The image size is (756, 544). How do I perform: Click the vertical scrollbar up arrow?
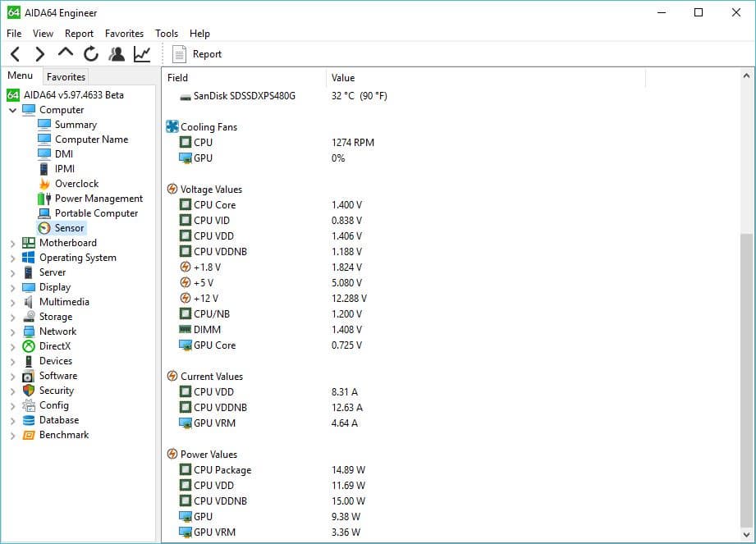746,75
